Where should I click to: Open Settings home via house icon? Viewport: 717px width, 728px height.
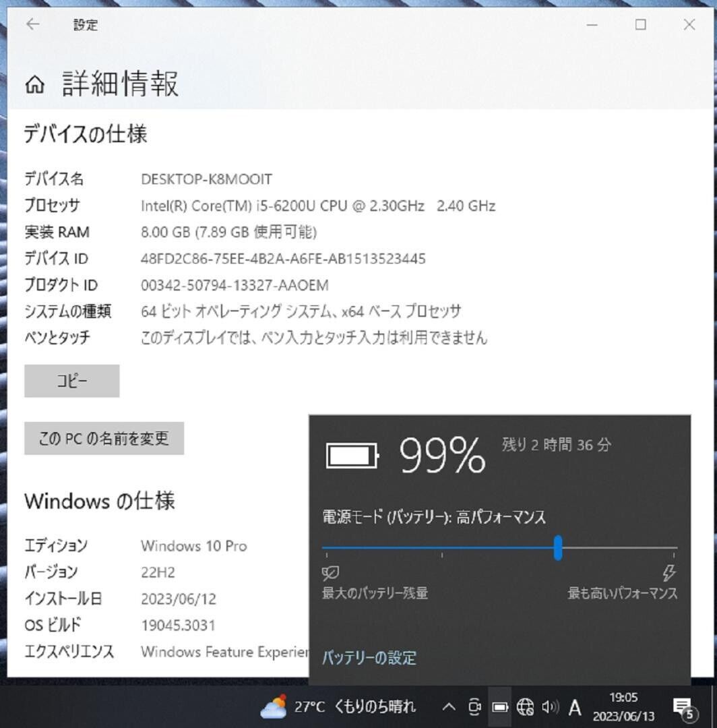click(35, 84)
